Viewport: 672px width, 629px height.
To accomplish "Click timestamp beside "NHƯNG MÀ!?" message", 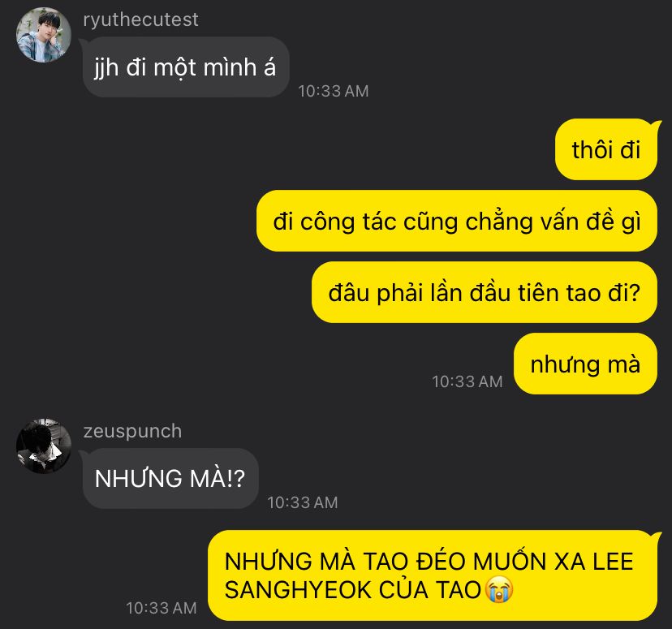I will 303,502.
